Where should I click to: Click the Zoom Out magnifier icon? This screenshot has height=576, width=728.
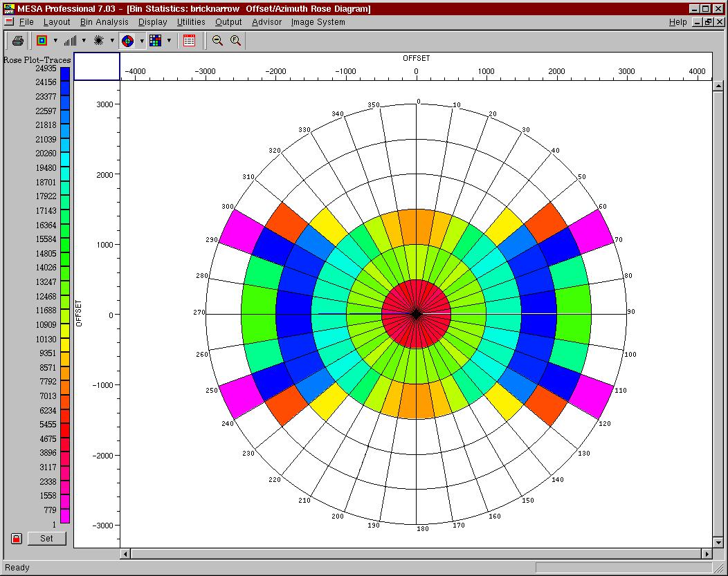coord(217,40)
